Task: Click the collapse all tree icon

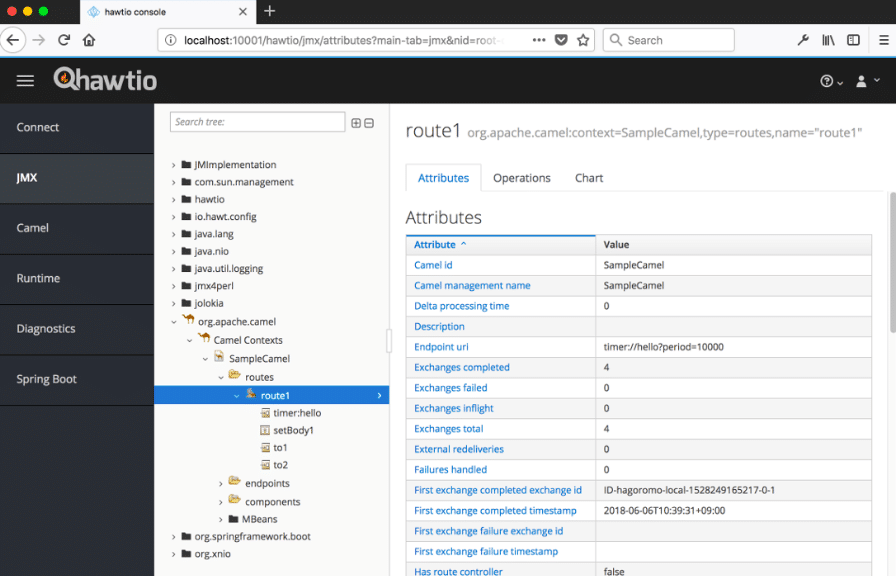Action: (x=369, y=123)
